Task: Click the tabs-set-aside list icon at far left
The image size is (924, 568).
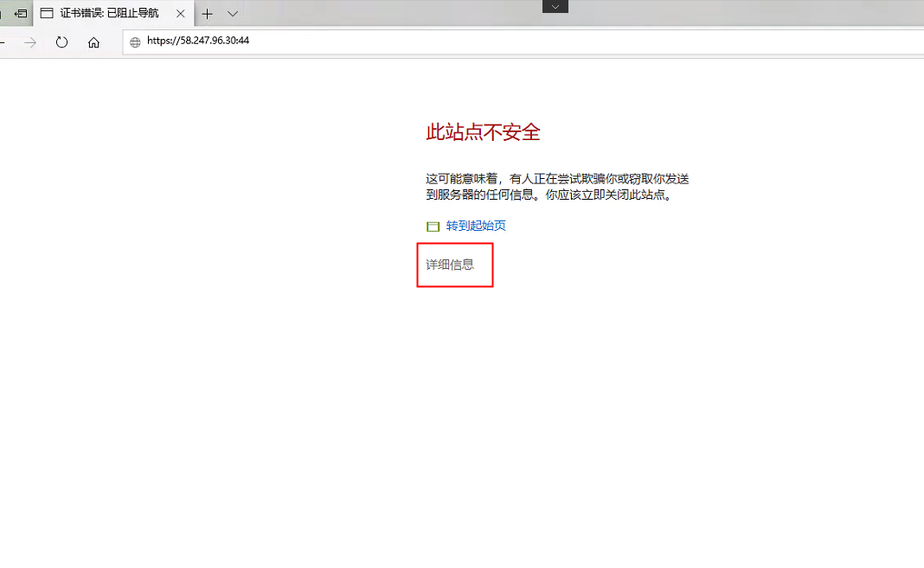Action: pos(2,14)
